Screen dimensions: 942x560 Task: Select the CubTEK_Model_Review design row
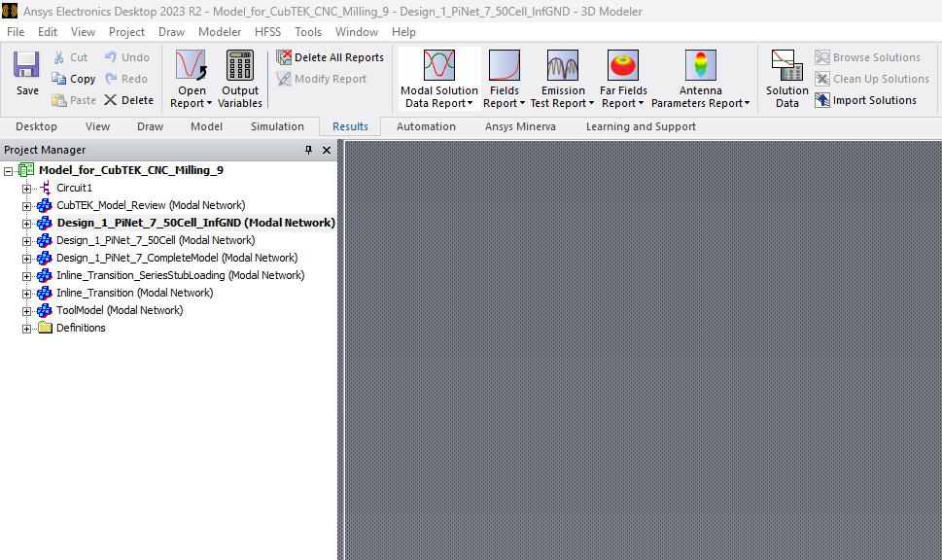coord(151,205)
